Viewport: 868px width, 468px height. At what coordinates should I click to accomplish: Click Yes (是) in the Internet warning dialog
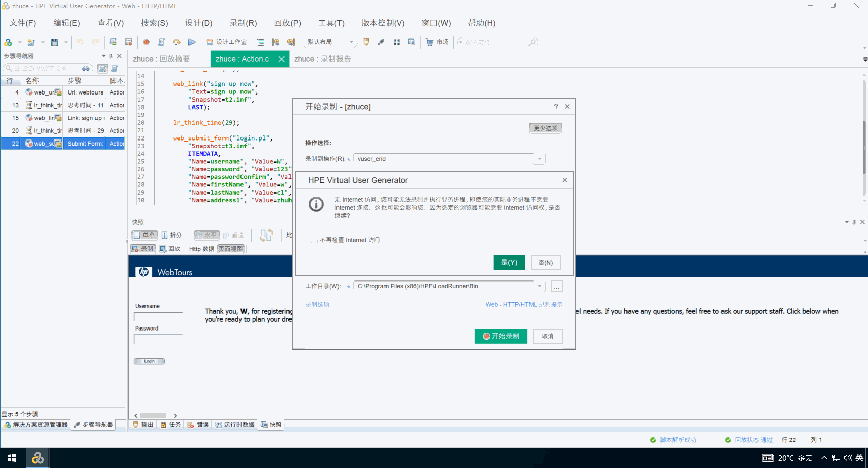(509, 263)
